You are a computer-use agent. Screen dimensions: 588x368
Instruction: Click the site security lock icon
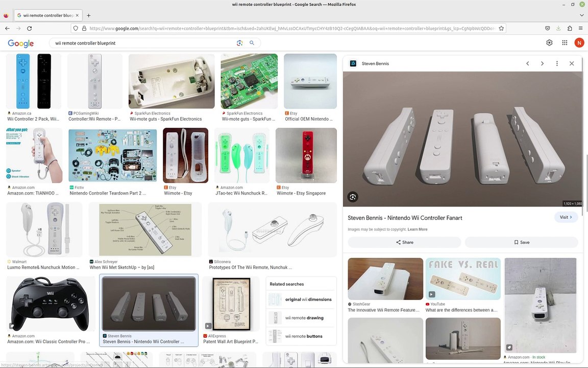coord(84,28)
